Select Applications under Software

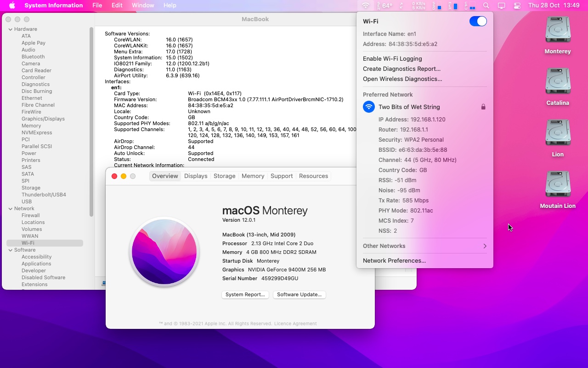point(36,264)
